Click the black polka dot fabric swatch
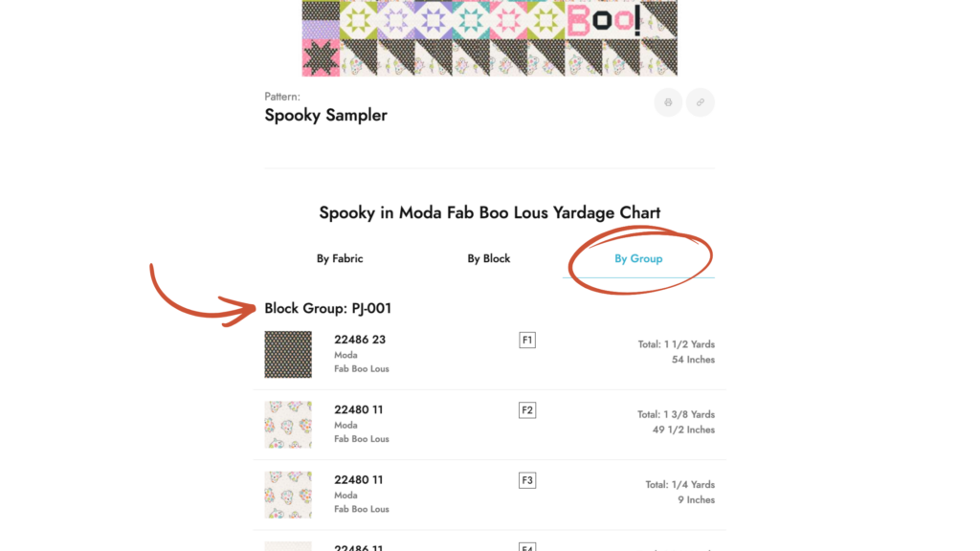This screenshot has height=551, width=980. (x=288, y=355)
